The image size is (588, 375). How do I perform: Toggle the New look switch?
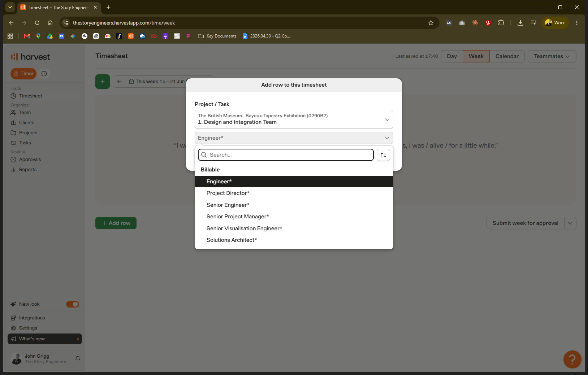(73, 304)
